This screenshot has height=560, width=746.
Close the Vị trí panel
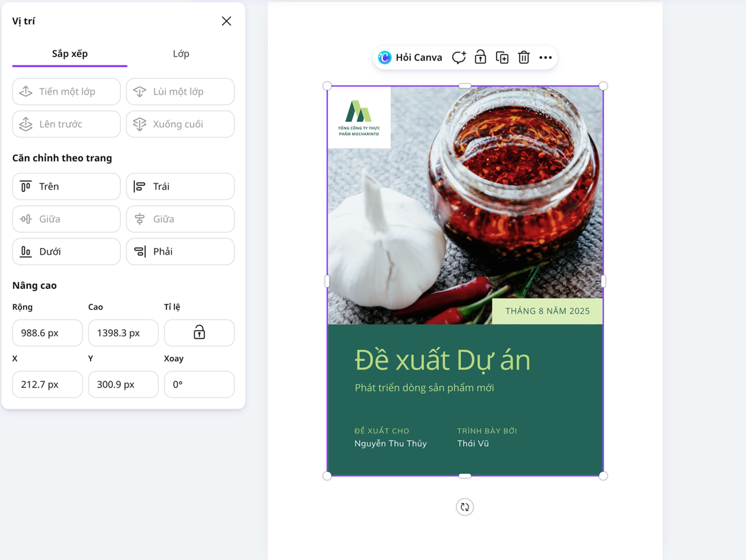226,21
